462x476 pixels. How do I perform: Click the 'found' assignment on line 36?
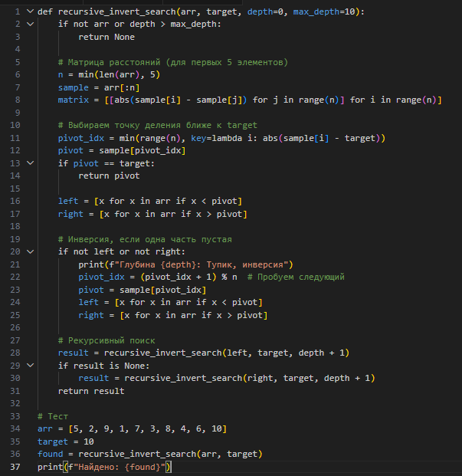[x=150, y=454]
